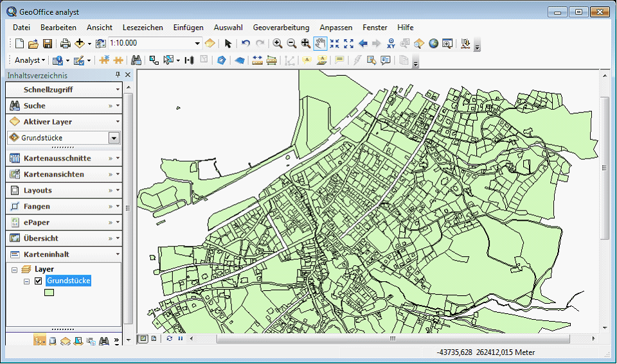Click the Zoom In magnifier tool

(278, 44)
